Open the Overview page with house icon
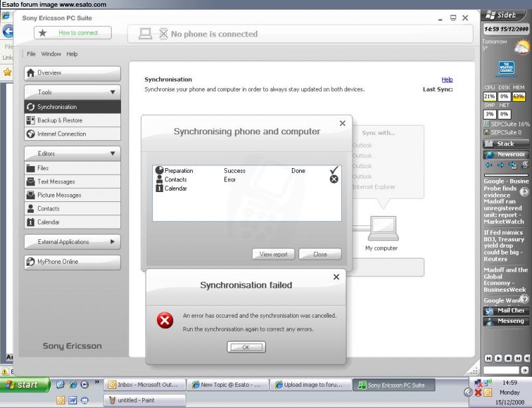This screenshot has width=532, height=408. (x=72, y=73)
